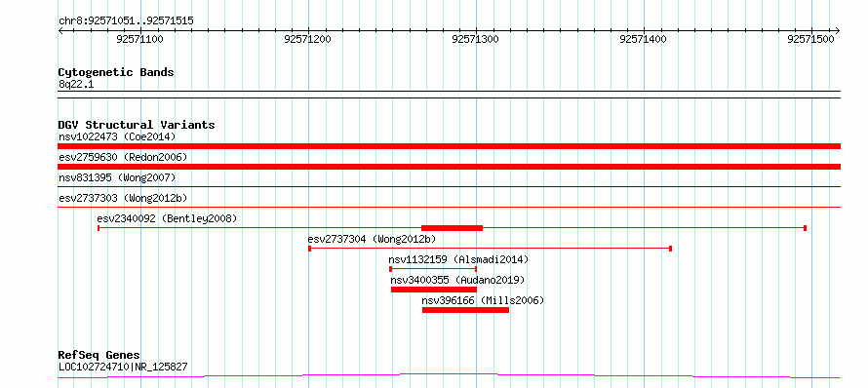The height and width of the screenshot is (388, 868).
Task: Click the DGV Structural Variants track heading
Action: tap(137, 125)
